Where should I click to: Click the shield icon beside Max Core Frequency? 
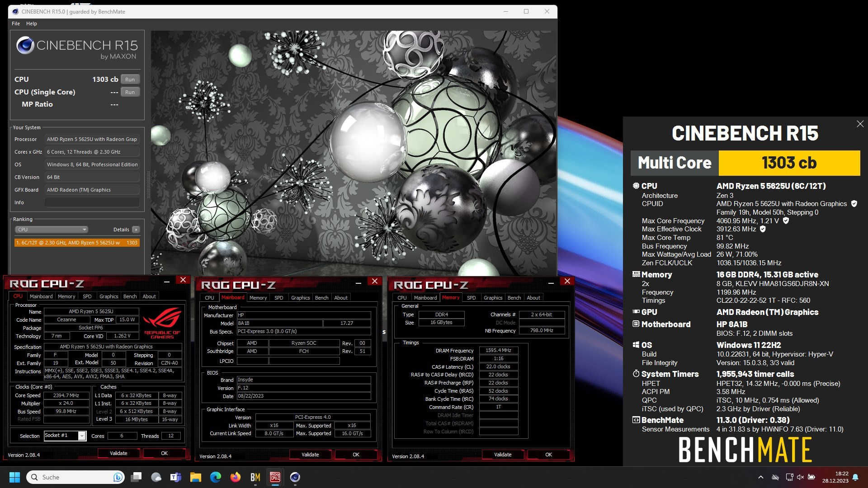786,221
